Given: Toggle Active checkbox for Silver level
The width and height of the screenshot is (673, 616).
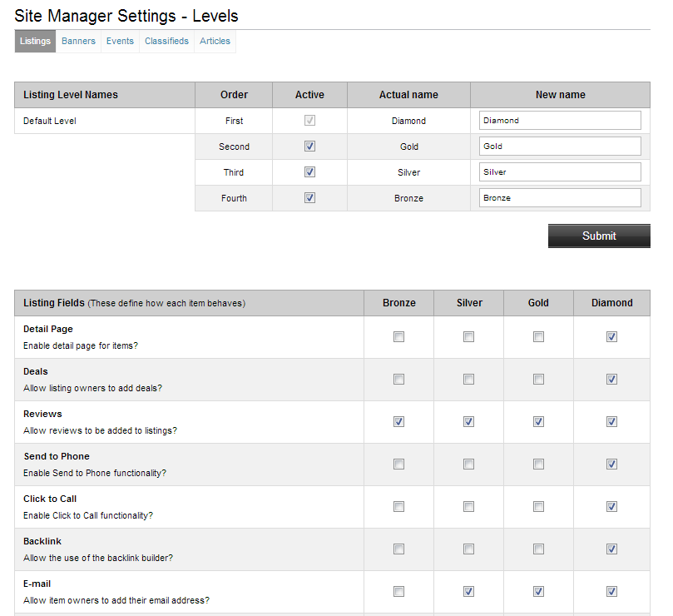Looking at the screenshot, I should (x=309, y=172).
